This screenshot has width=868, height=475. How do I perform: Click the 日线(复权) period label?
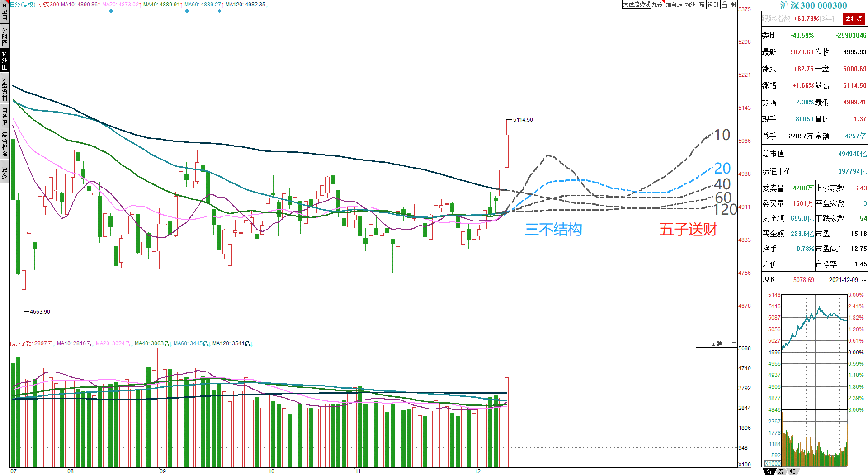click(x=23, y=5)
